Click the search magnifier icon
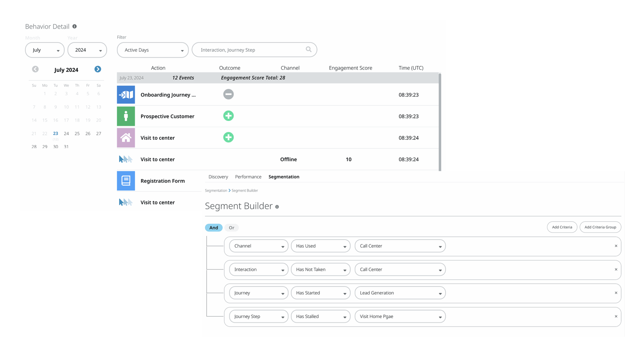Image resolution: width=644 pixels, height=362 pixels. [x=308, y=49]
